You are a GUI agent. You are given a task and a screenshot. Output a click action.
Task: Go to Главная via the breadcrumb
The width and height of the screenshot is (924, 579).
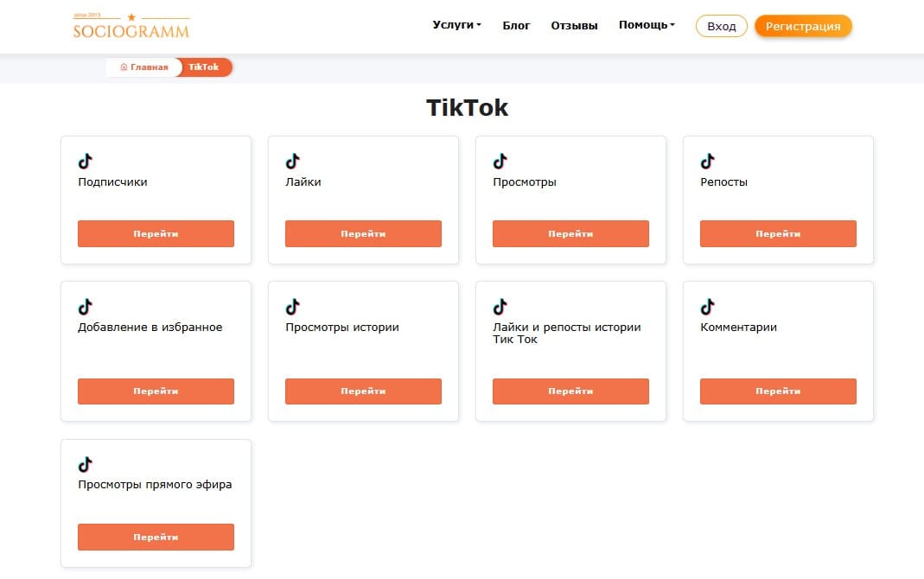[x=144, y=67]
